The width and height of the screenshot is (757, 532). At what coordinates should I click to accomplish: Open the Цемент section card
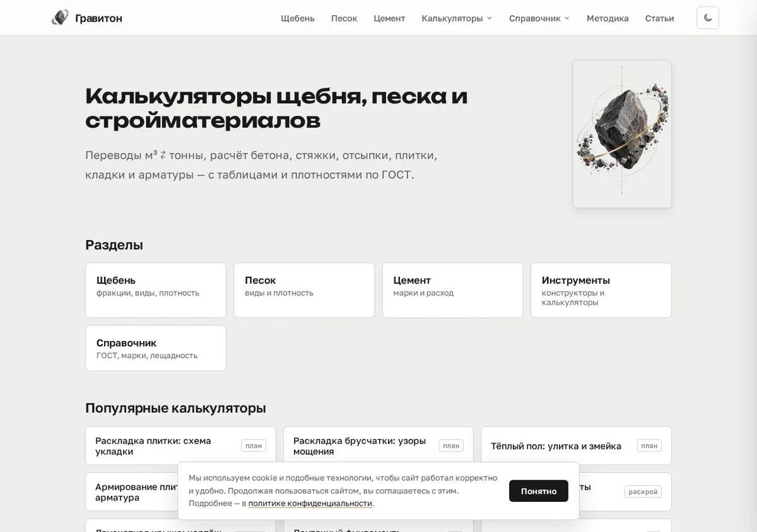point(453,290)
